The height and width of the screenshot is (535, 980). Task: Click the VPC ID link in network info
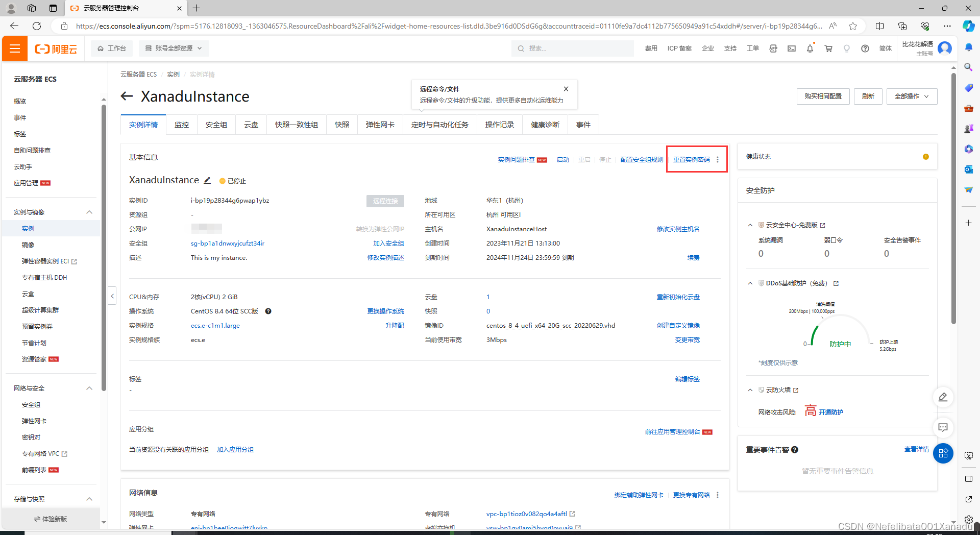526,514
